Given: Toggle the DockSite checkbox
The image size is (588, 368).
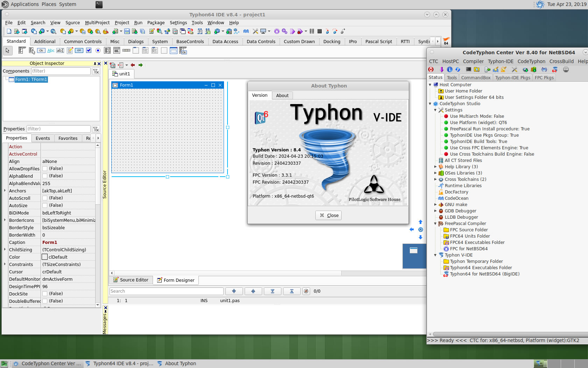Looking at the screenshot, I should [45, 294].
